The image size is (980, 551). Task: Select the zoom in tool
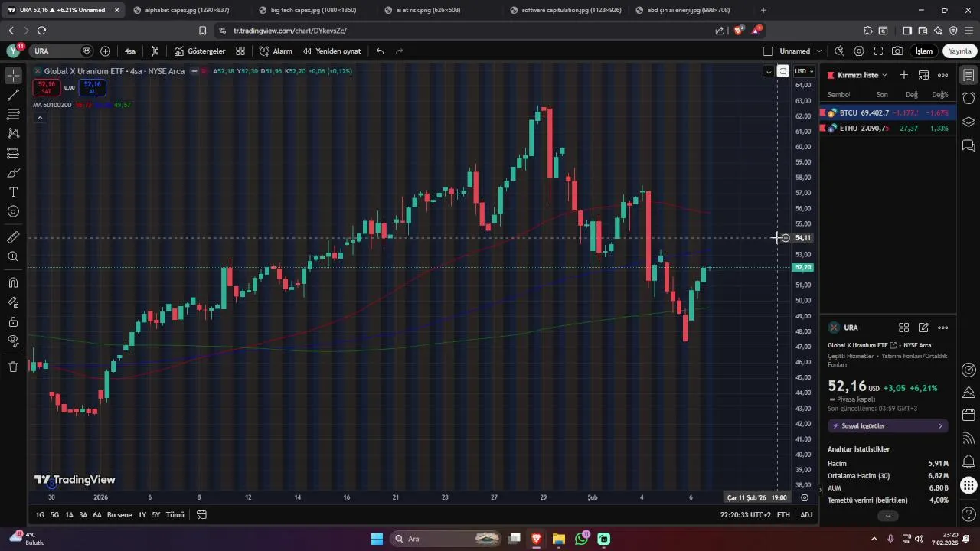13,256
